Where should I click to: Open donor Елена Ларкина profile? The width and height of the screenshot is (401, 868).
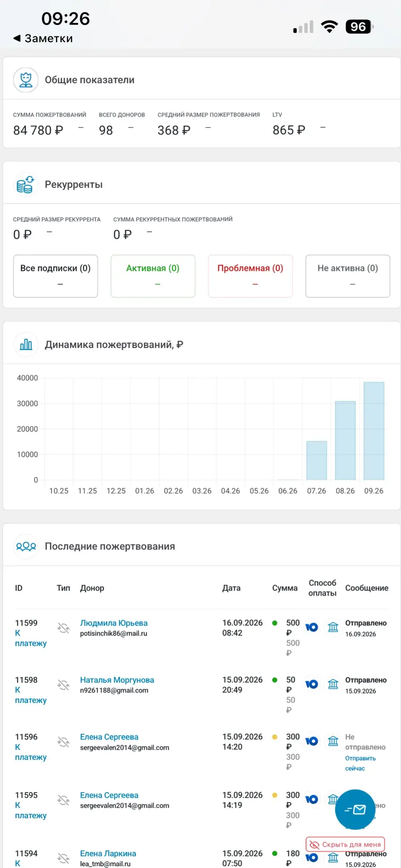tap(108, 854)
